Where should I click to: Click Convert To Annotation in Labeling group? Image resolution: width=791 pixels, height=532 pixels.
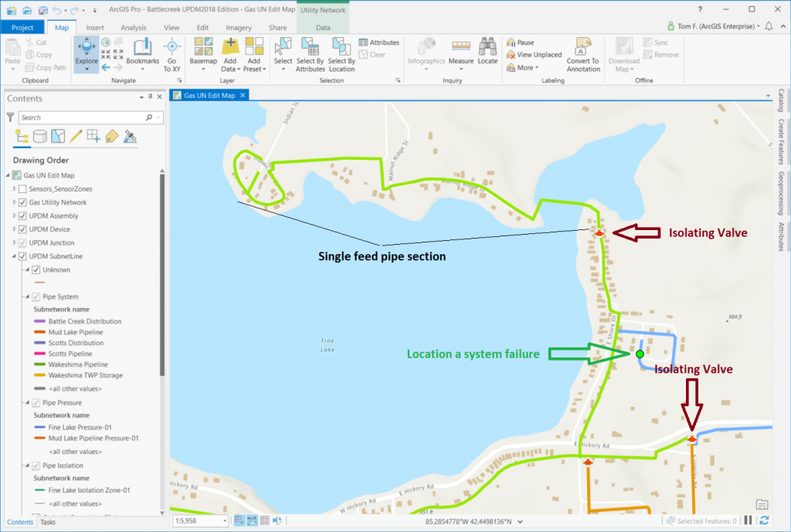click(582, 56)
